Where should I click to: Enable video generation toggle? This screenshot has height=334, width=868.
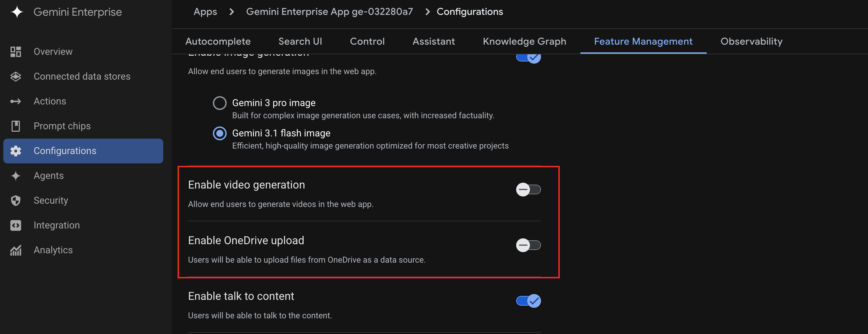[x=528, y=190]
